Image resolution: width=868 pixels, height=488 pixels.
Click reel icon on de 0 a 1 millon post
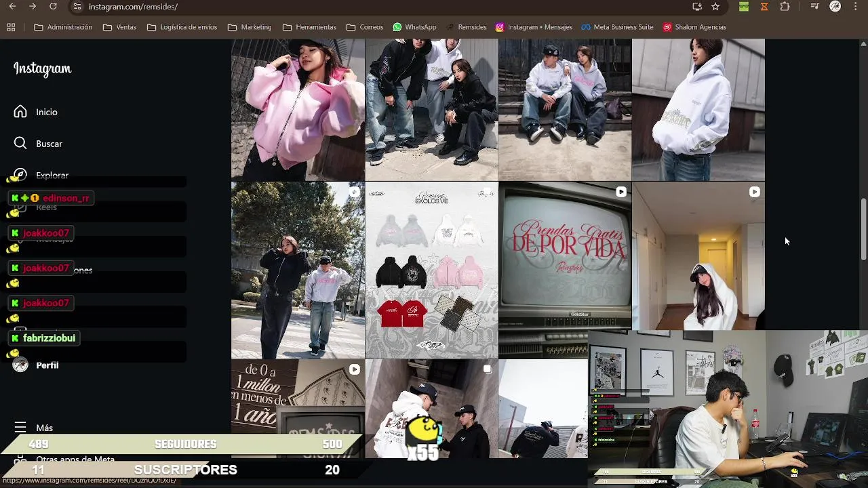tap(354, 369)
